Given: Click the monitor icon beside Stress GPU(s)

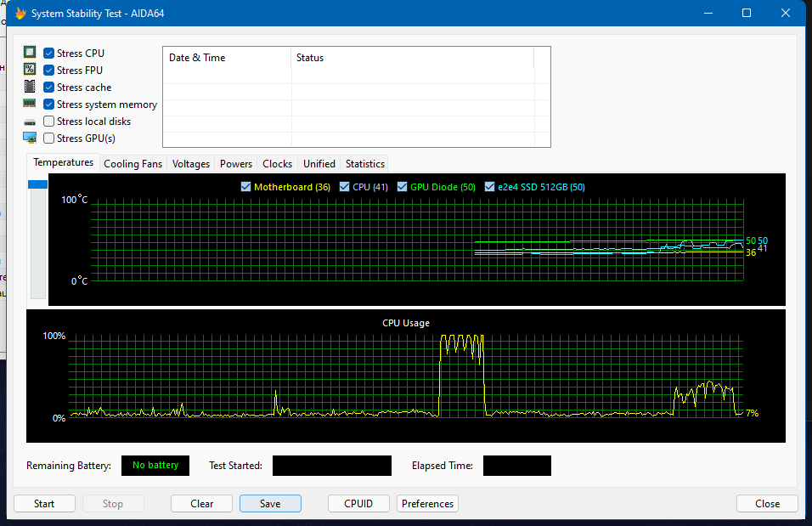Looking at the screenshot, I should (30, 138).
